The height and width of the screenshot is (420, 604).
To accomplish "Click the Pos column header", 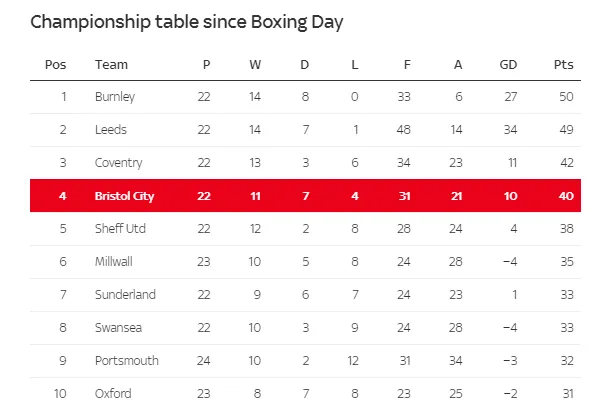I will point(55,65).
